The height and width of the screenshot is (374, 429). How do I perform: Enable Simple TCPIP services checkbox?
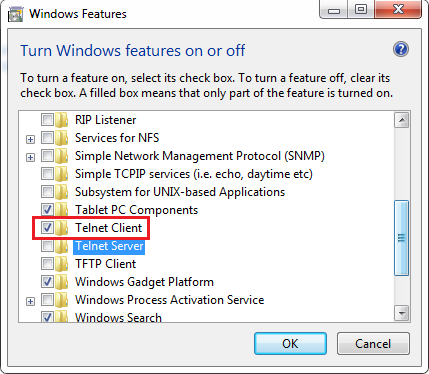click(47, 173)
